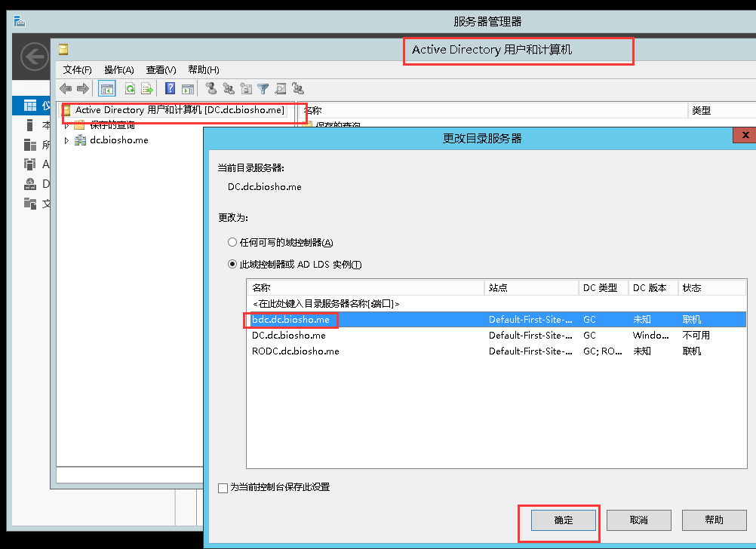Screen dimensions: 756x549
Task: Go back using the MMC toolbar back arrow
Action: pyautogui.click(x=66, y=89)
